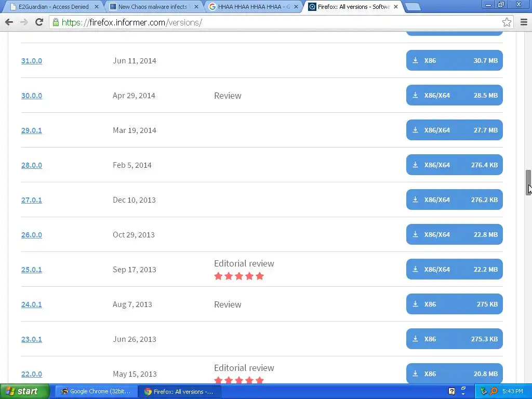Download Firefox 25.0.1 X86/X64 22.2 MB
The width and height of the screenshot is (532, 399).
click(454, 269)
